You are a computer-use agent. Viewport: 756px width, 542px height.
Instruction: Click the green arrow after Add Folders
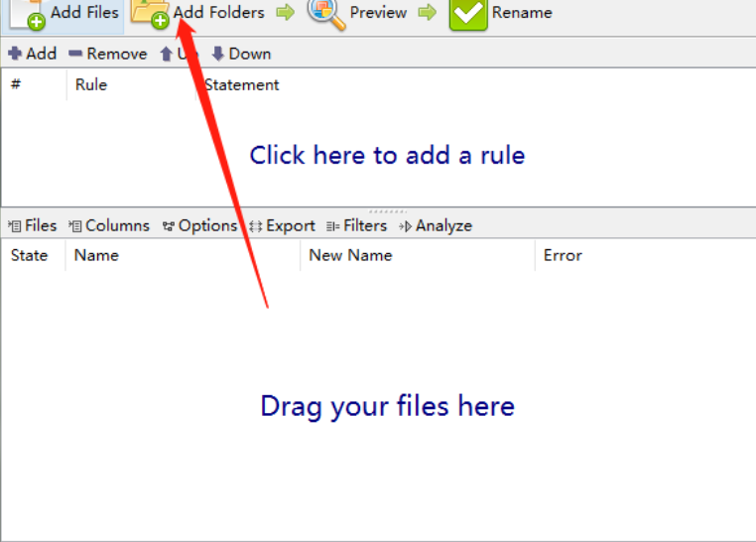(286, 13)
